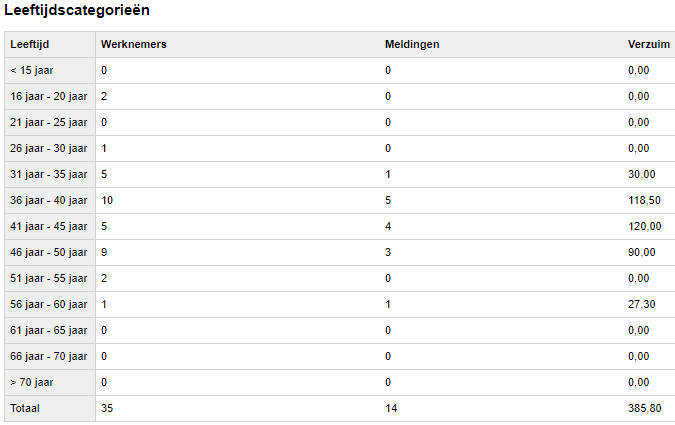Viewport: 675px width, 425px height.
Task: Click the Werknemers count 10
Action: (107, 200)
